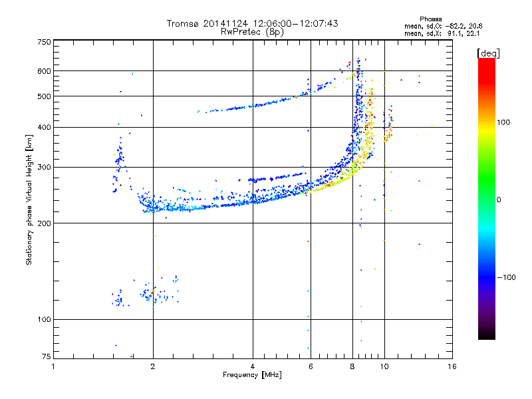This screenshot has width=532, height=399.
Task: Click the title "Tromsø 20141124 12:06:00-12:07:43"
Action: (x=252, y=23)
